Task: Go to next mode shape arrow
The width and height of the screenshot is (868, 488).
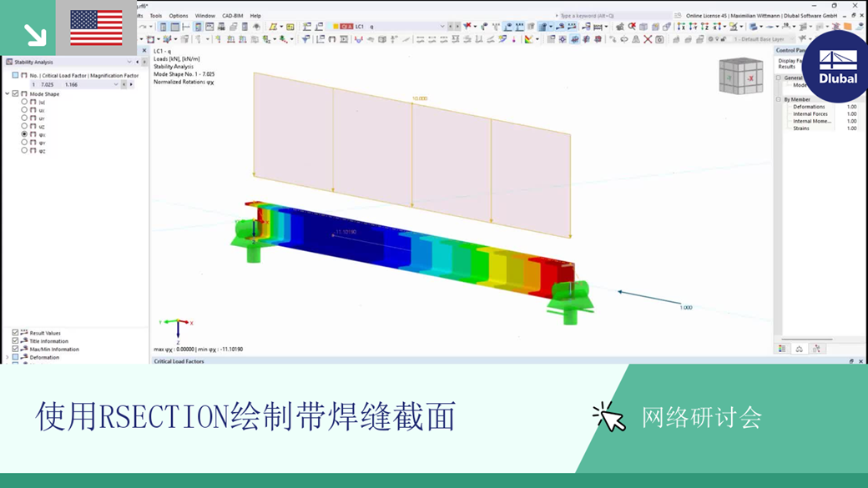Action: click(x=131, y=84)
